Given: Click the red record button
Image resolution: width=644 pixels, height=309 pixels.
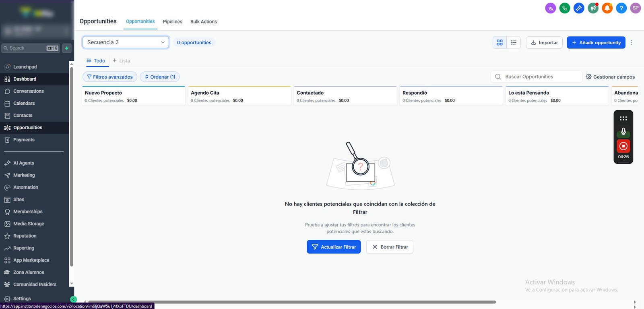Looking at the screenshot, I should [x=623, y=146].
